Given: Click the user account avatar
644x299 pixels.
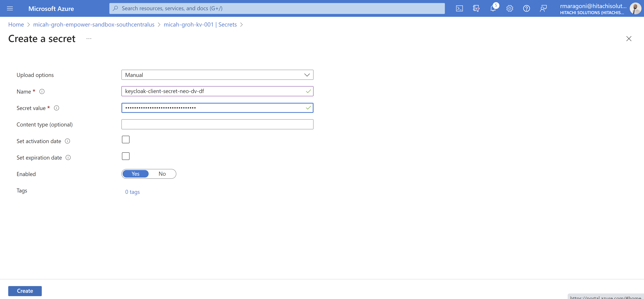Looking at the screenshot, I should coord(635,9).
